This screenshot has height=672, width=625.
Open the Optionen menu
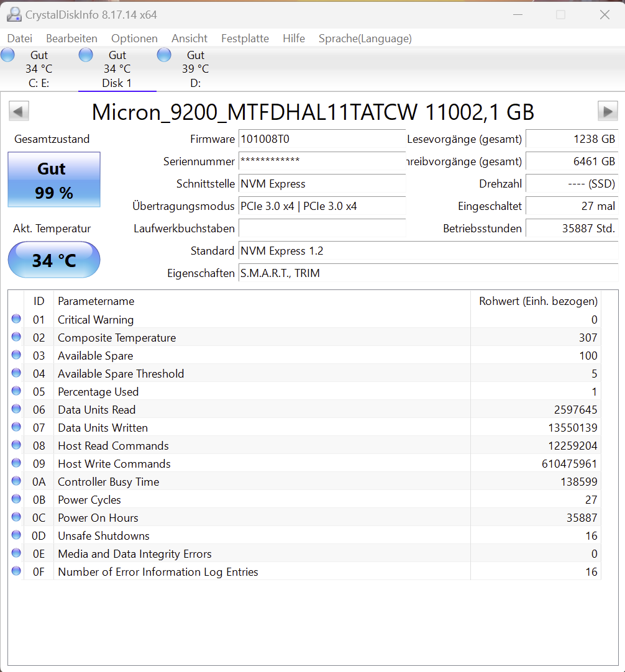[x=134, y=39]
